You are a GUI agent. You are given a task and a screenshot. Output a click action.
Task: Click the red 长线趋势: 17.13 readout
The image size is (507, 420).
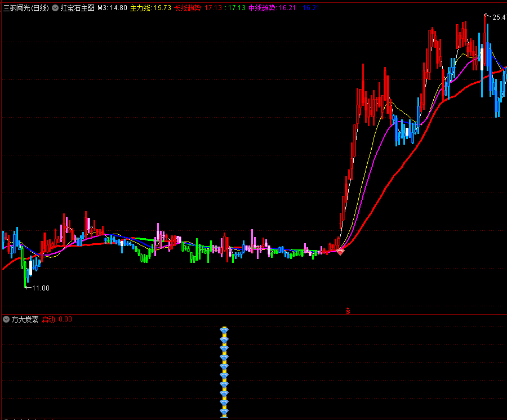click(x=198, y=8)
